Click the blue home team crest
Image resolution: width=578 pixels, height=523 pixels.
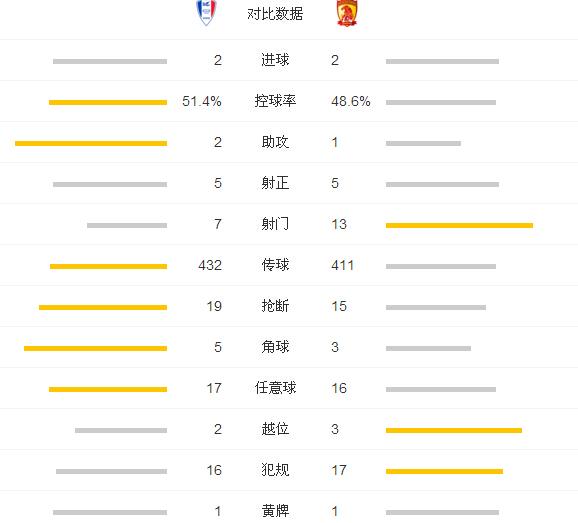tap(206, 13)
